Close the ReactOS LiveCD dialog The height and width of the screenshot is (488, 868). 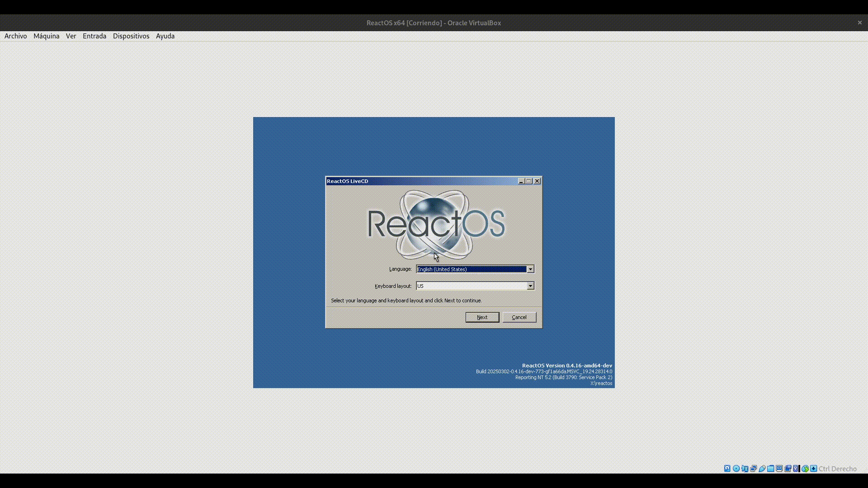(537, 181)
